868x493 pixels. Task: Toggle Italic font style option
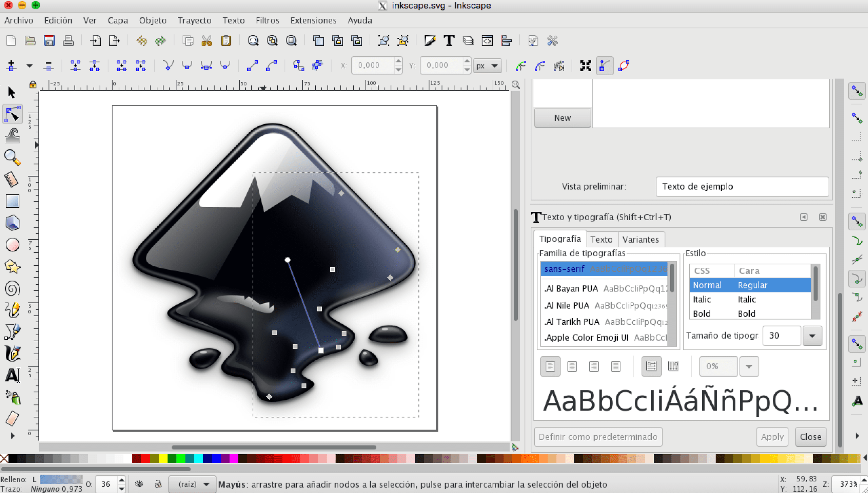749,299
